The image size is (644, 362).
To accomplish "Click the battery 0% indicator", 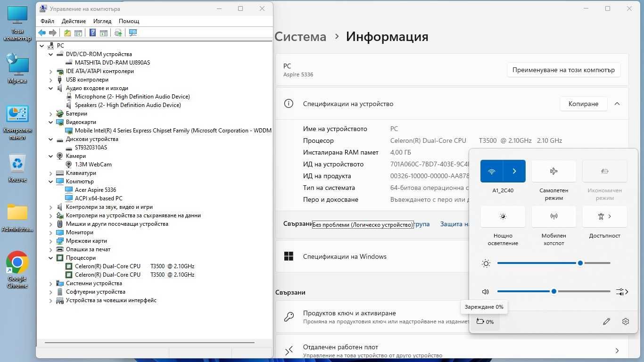I will point(485,321).
